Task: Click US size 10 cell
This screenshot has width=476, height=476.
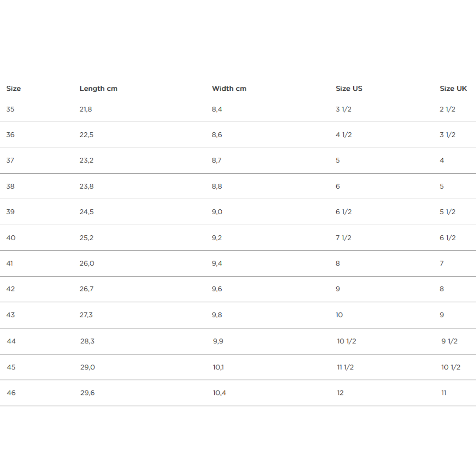Action: coord(339,315)
